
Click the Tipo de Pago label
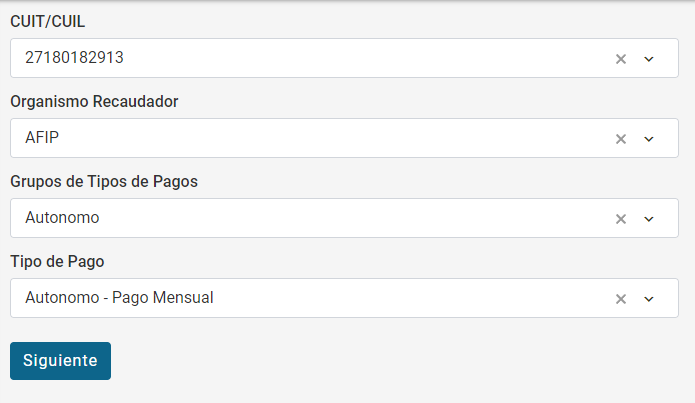57,261
